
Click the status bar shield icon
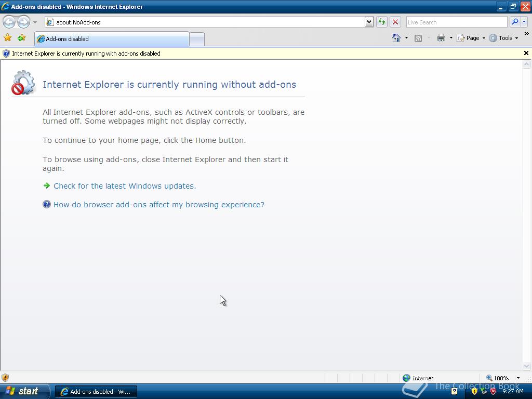(x=5, y=378)
